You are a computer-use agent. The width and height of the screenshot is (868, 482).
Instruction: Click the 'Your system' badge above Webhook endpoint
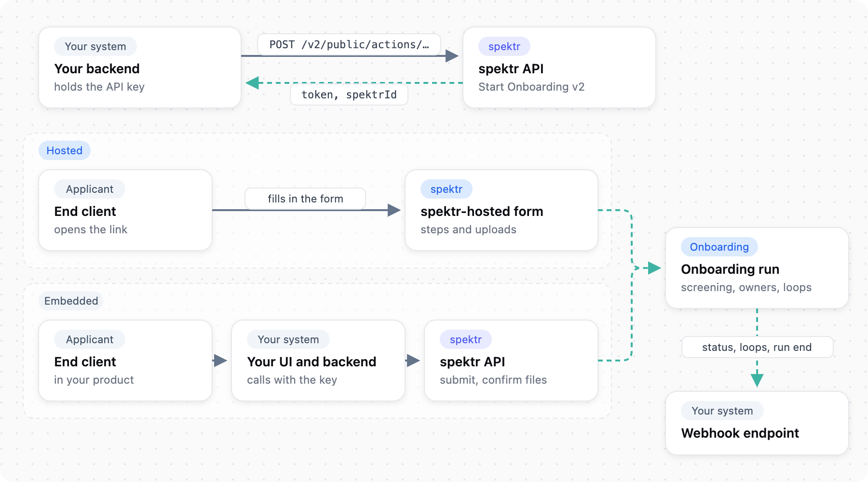click(722, 411)
